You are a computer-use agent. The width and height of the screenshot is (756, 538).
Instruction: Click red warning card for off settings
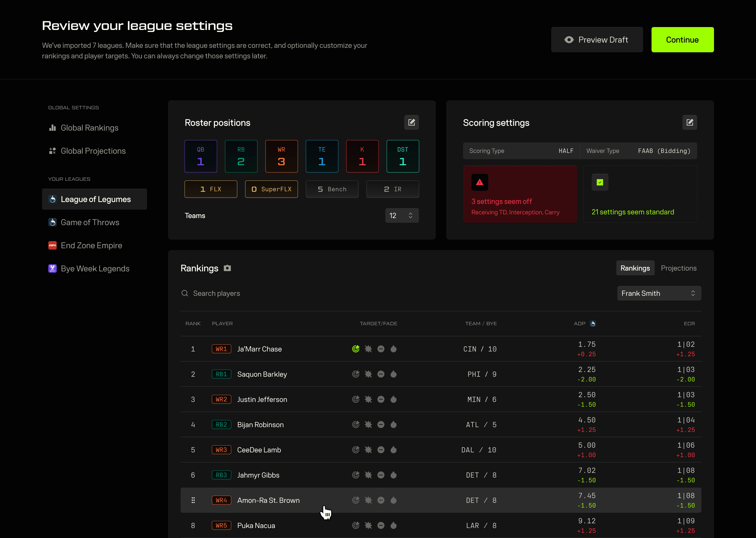click(520, 194)
